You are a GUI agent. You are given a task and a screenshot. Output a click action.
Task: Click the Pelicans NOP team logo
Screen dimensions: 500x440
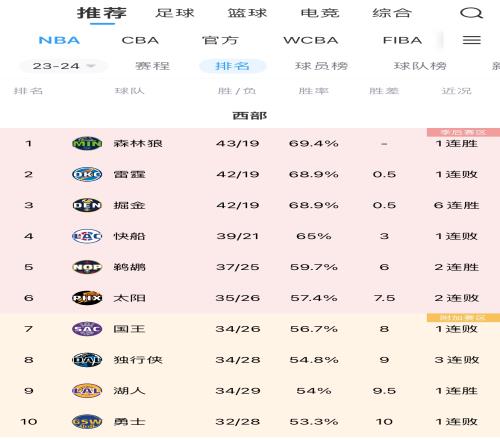click(x=87, y=267)
